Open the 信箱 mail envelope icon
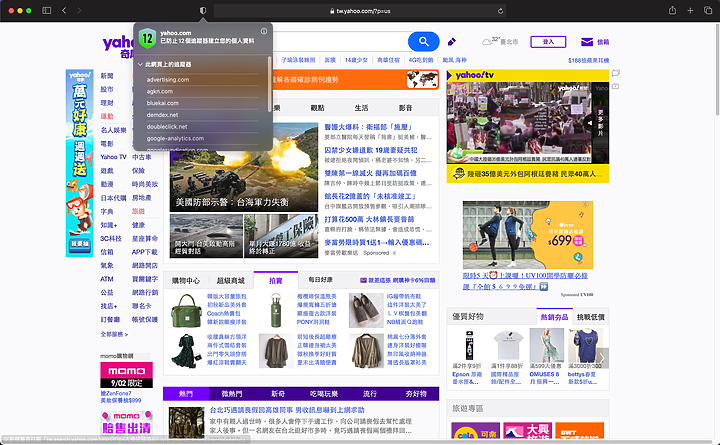The image size is (720, 445). (x=587, y=42)
